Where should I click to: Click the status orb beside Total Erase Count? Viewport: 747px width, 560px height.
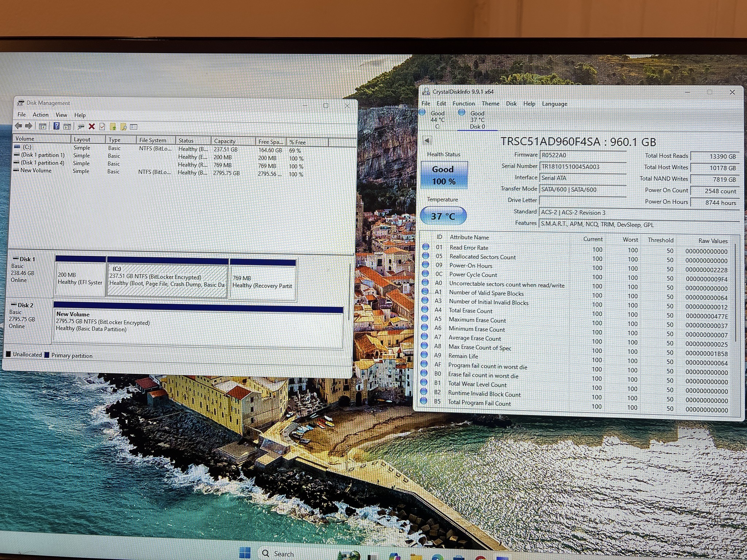pos(425,310)
